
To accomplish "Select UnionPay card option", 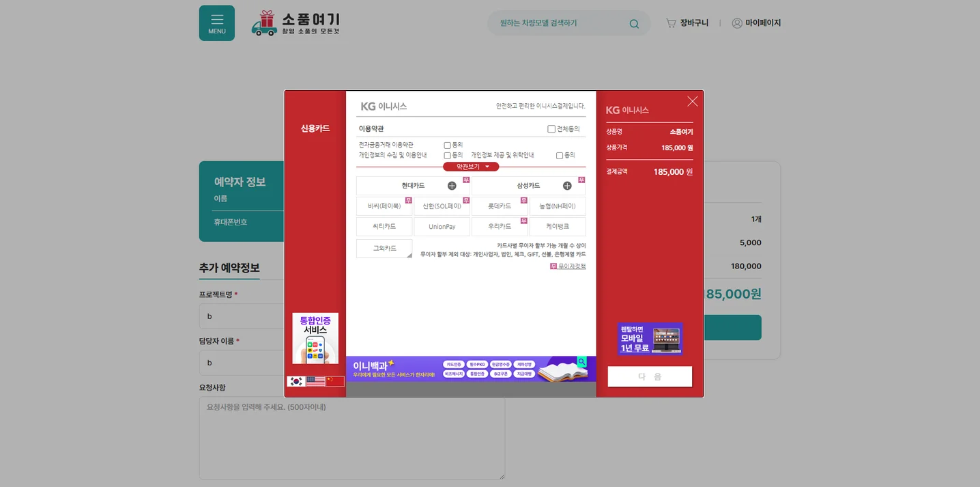I will [x=442, y=227].
